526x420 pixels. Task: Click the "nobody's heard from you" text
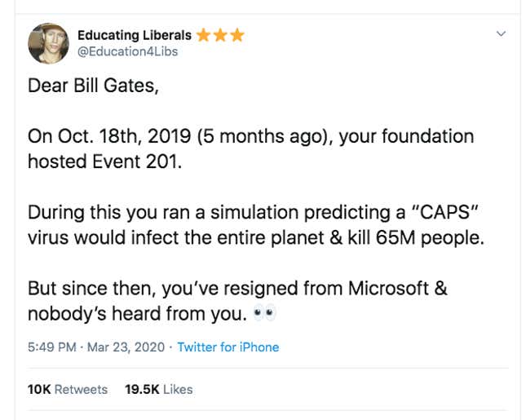pos(135,314)
